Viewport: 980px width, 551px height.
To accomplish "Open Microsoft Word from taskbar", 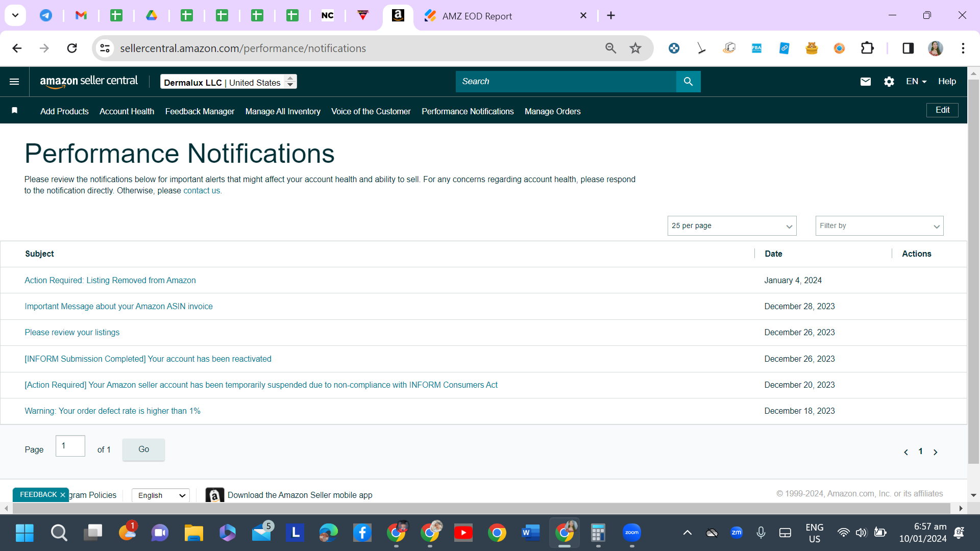I will coord(531,533).
